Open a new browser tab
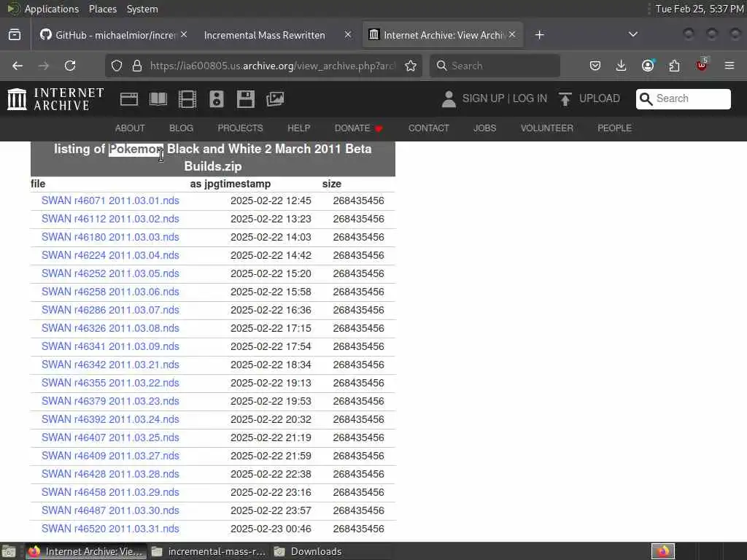This screenshot has width=747, height=560. click(x=539, y=35)
